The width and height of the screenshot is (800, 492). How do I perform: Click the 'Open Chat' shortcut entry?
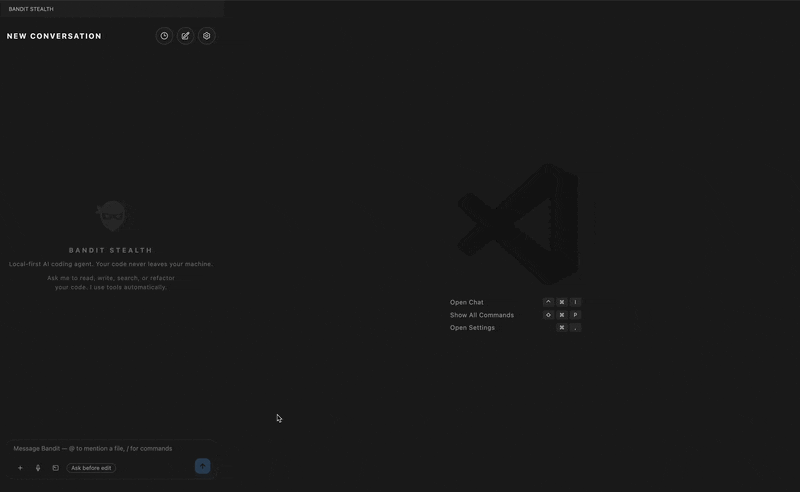(x=466, y=302)
